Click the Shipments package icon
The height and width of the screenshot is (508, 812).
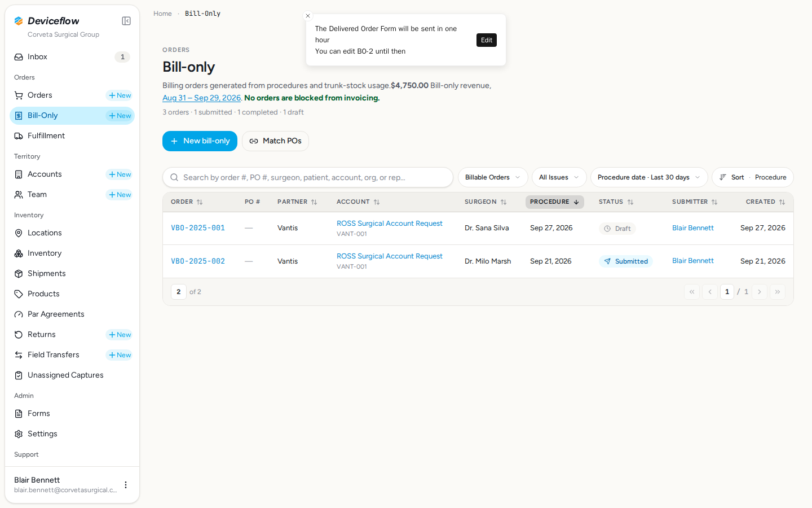pos(19,274)
